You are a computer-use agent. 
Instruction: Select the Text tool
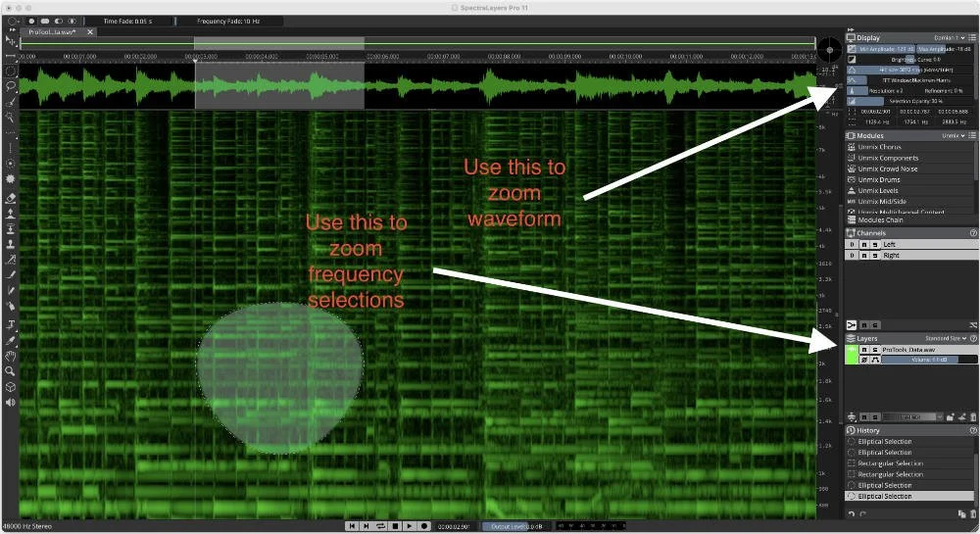click(11, 324)
